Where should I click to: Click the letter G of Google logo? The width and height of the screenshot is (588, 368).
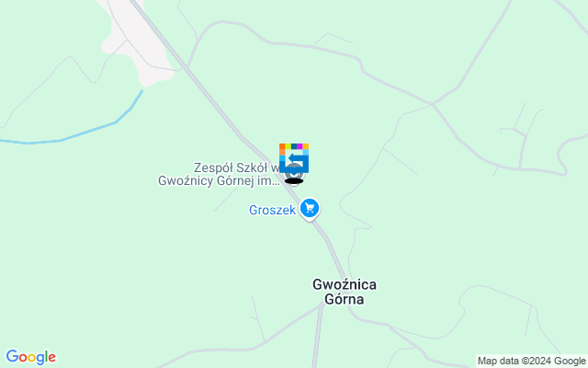(12, 356)
